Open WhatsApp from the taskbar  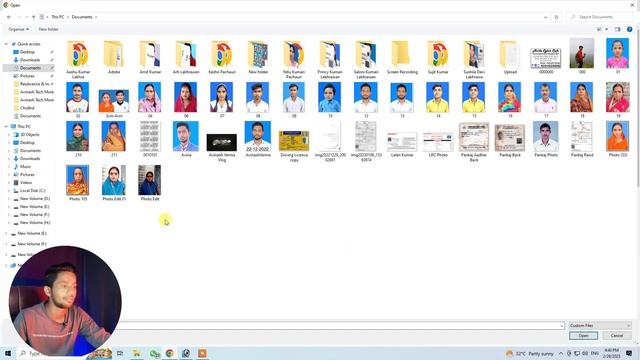pyautogui.click(x=154, y=353)
